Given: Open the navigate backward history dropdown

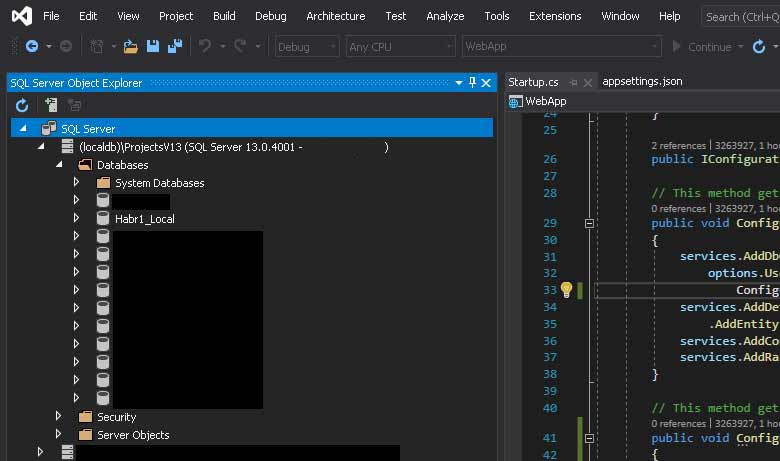Looking at the screenshot, I should [x=49, y=47].
